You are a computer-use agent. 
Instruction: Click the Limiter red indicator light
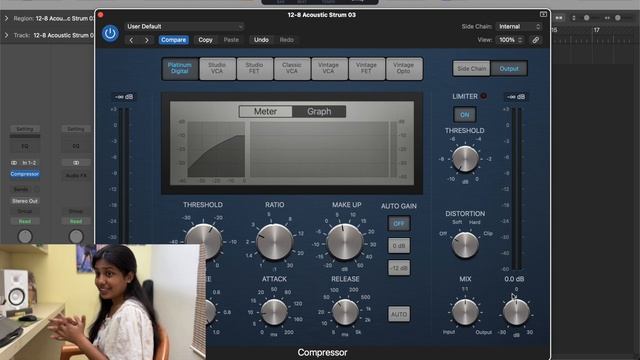click(483, 96)
